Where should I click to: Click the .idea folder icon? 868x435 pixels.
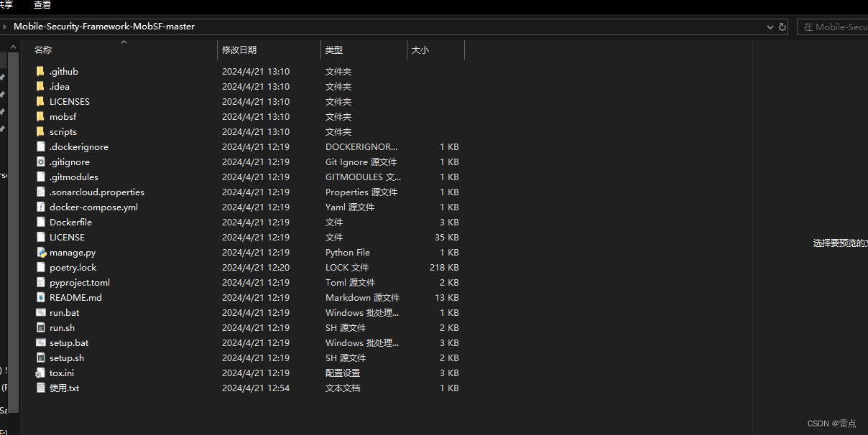[40, 86]
